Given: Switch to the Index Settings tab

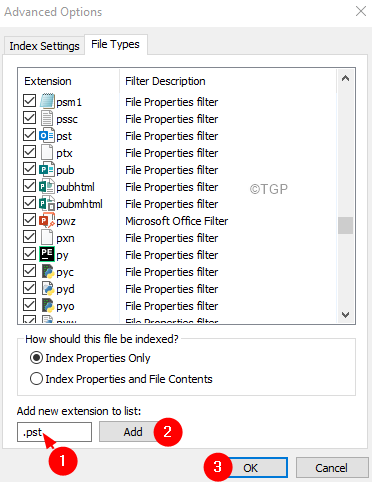Looking at the screenshot, I should pyautogui.click(x=44, y=46).
